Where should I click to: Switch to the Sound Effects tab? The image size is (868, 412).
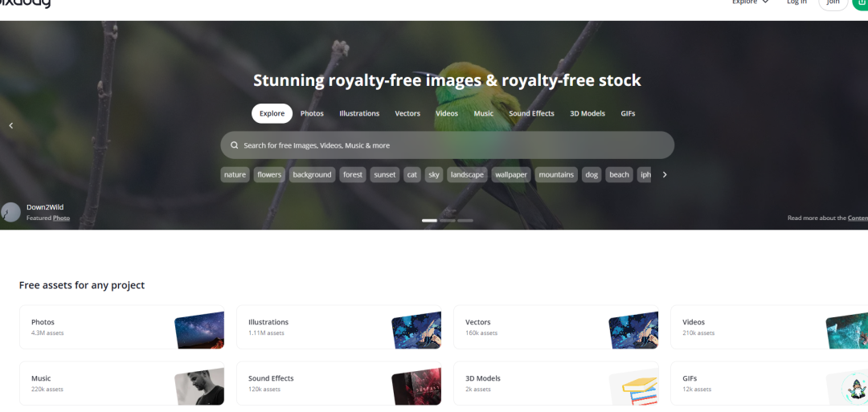point(531,113)
